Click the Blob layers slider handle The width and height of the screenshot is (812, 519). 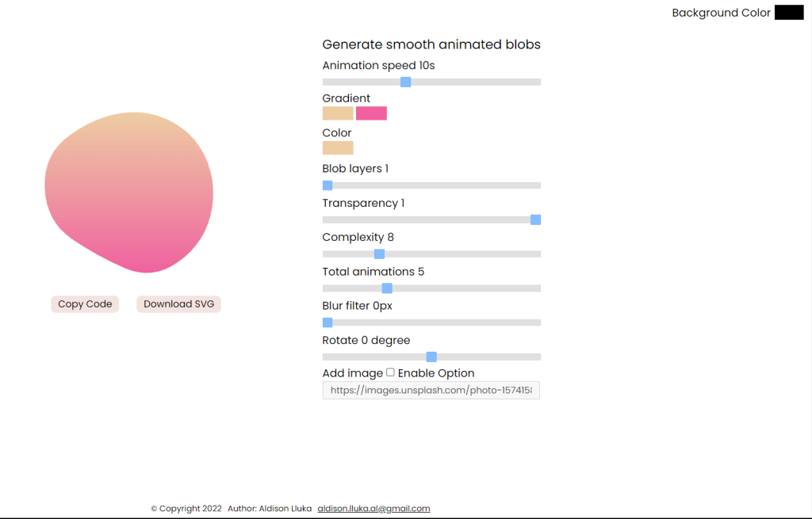coord(327,185)
